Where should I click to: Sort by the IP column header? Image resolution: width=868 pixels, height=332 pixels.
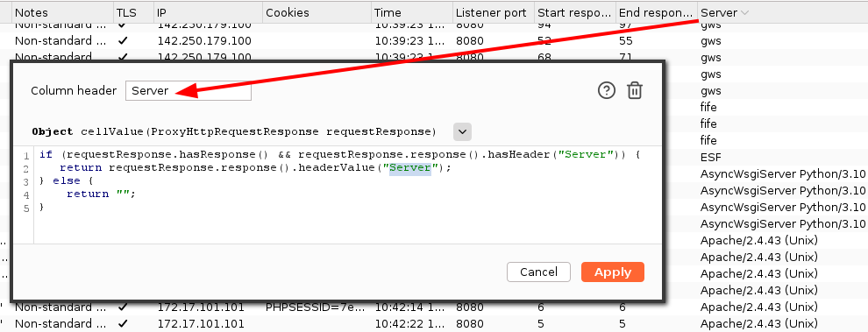pos(208,12)
